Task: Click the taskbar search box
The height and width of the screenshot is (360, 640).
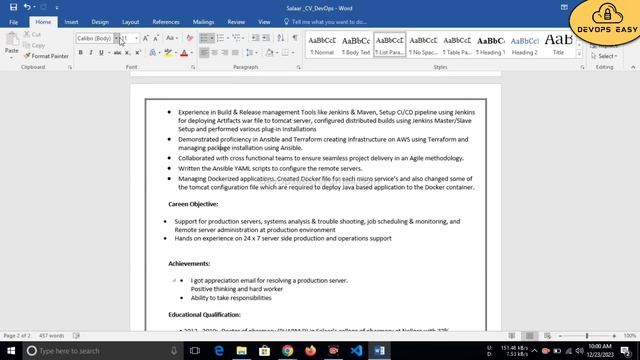Action: (x=102, y=351)
